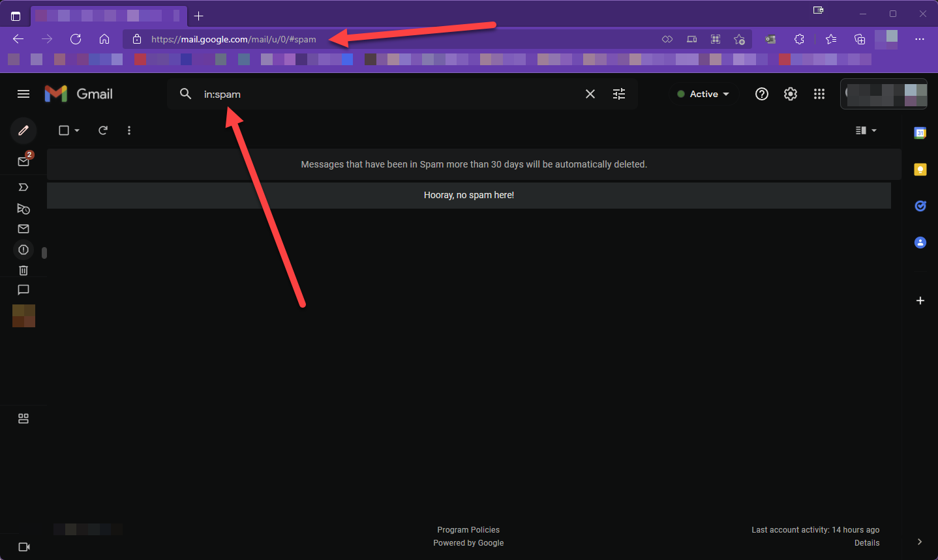938x560 pixels.
Task: Select all conversations checkbox
Action: click(63, 130)
